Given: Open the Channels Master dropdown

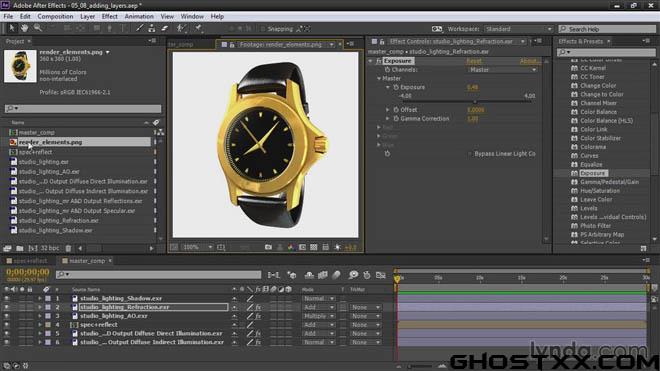Looking at the screenshot, I should (x=503, y=70).
